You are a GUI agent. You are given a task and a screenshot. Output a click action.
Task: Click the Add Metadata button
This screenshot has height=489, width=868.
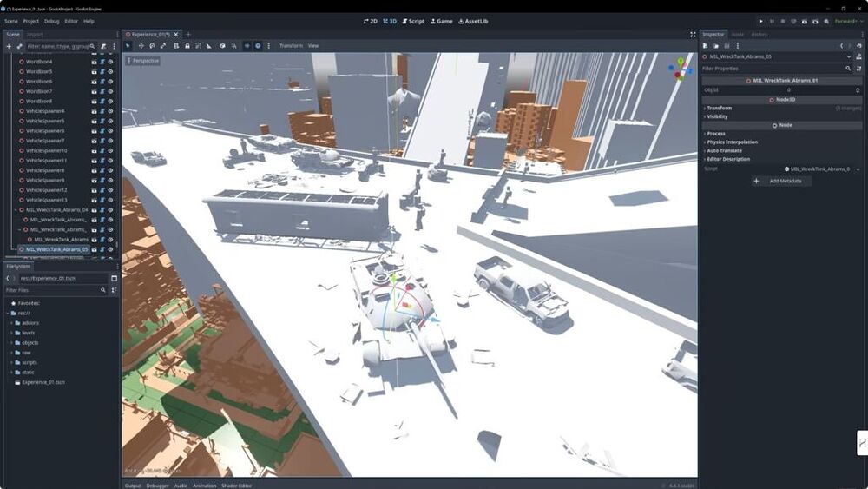(780, 181)
